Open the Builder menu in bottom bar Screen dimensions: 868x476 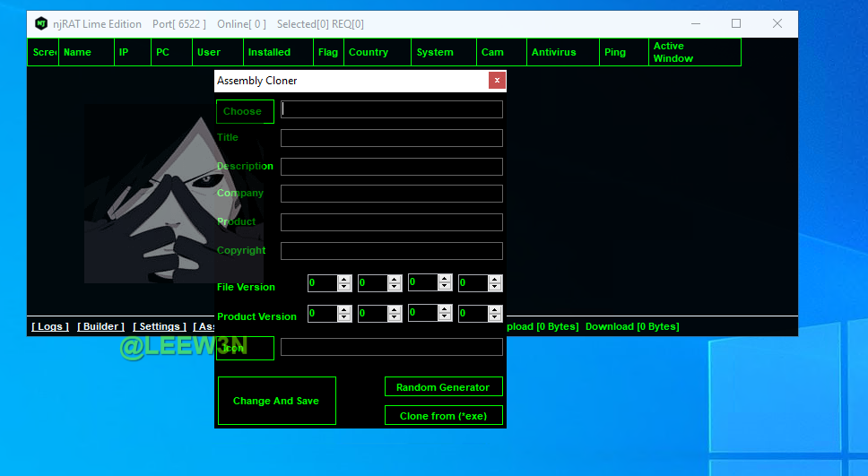click(100, 326)
